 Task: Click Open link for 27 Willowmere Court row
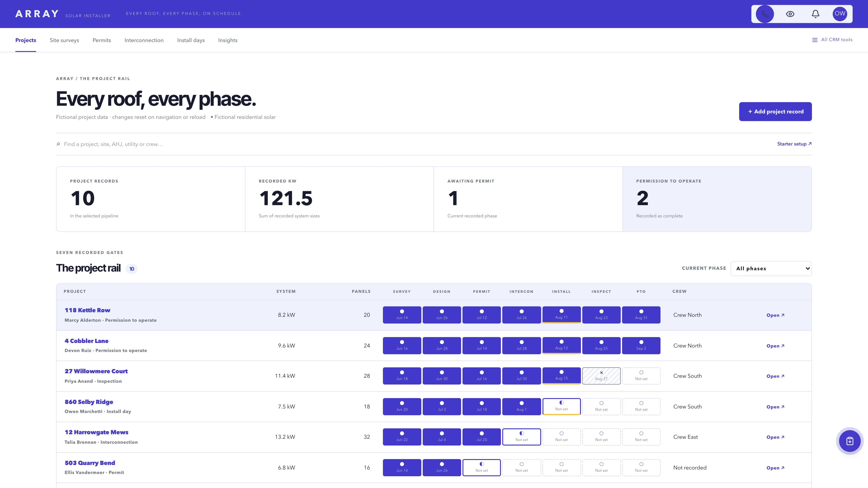click(x=775, y=376)
